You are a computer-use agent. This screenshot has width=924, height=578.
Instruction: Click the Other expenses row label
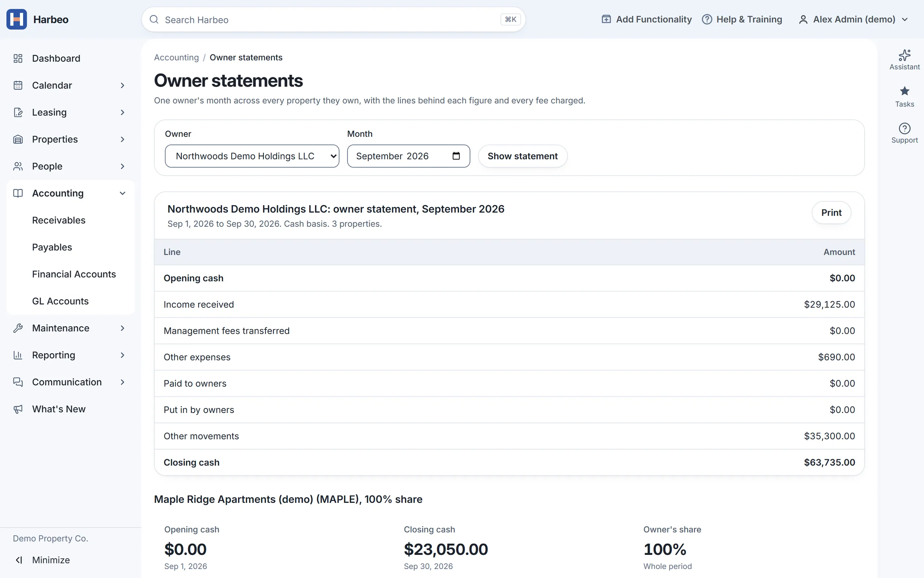click(197, 357)
